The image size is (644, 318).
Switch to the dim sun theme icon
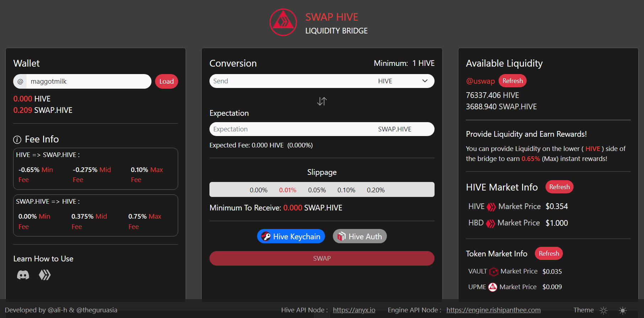[603, 311]
